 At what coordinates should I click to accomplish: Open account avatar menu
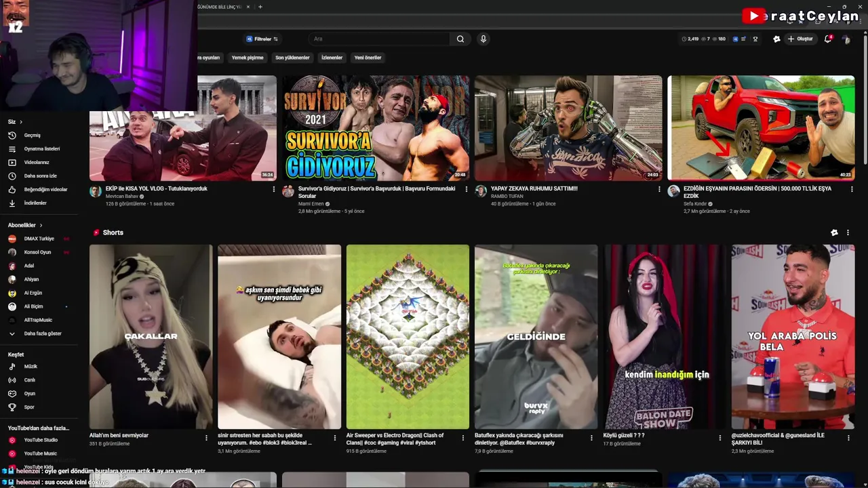(x=846, y=39)
